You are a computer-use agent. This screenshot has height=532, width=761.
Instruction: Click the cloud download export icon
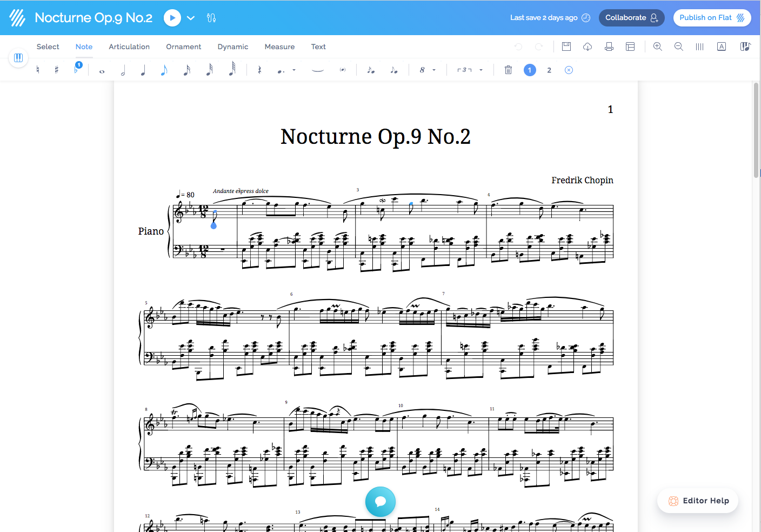588,47
